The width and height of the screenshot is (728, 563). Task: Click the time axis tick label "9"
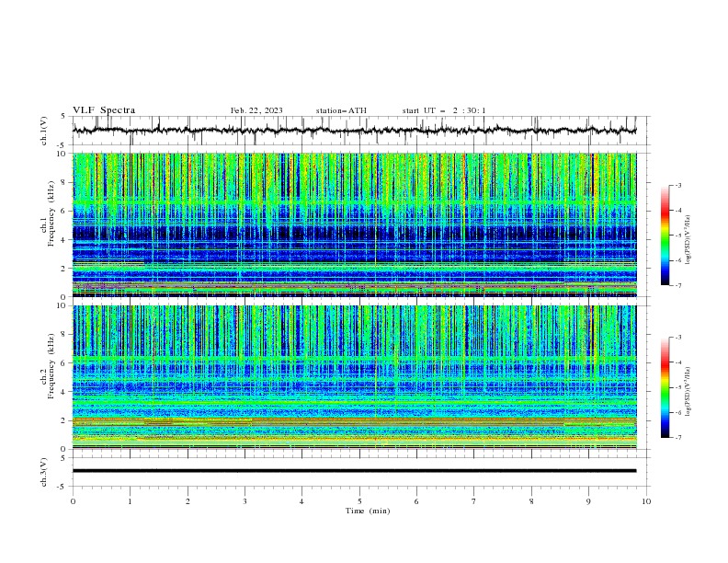tap(588, 501)
